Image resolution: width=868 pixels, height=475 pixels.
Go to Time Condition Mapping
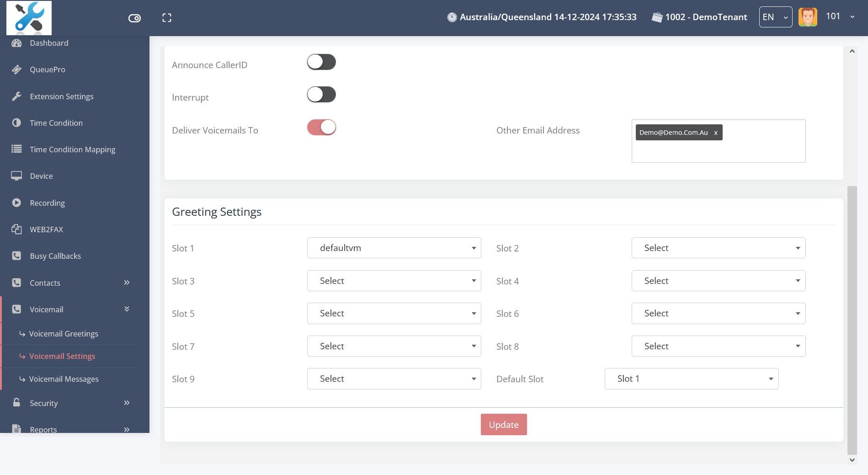(x=72, y=149)
